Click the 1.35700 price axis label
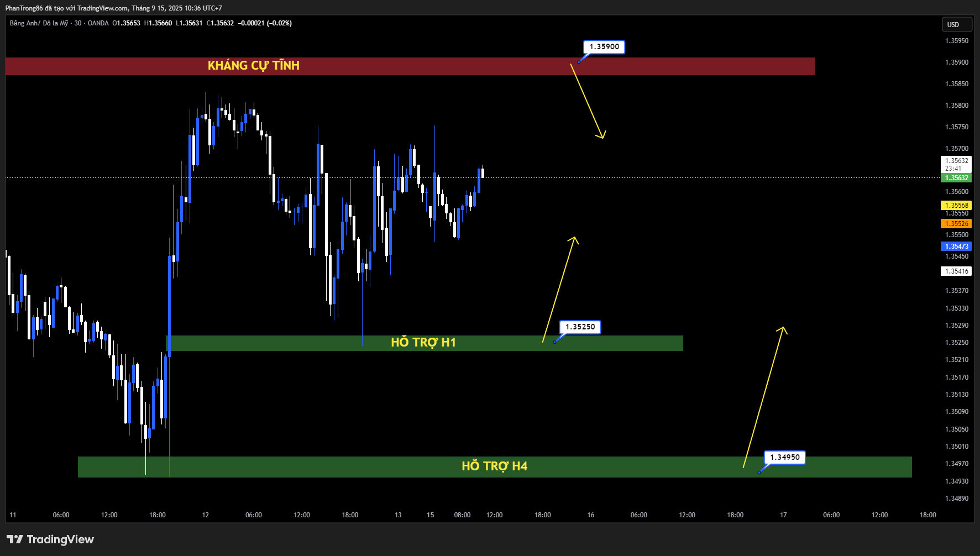The height and width of the screenshot is (556, 980). point(957,149)
